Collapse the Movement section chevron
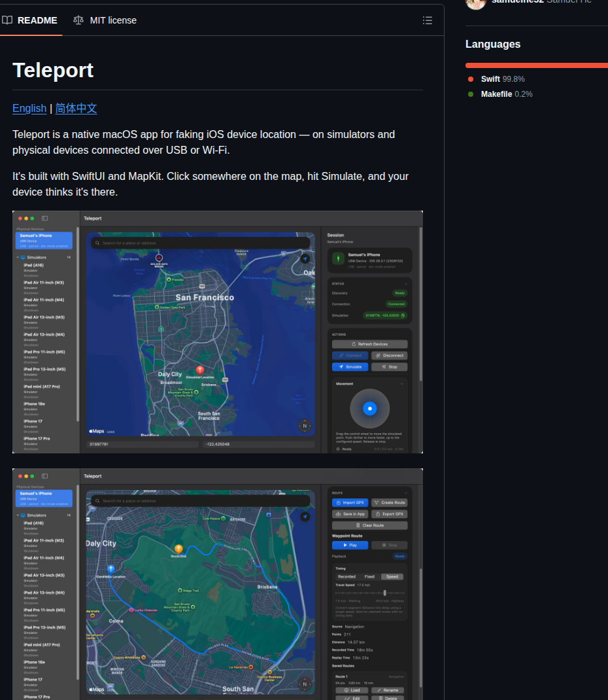The image size is (608, 700). [402, 384]
